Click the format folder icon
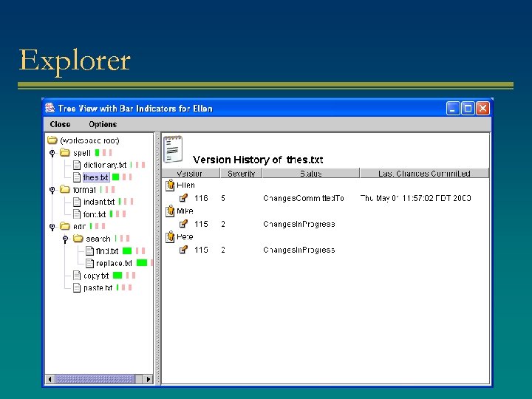532x399 pixels. pos(65,189)
